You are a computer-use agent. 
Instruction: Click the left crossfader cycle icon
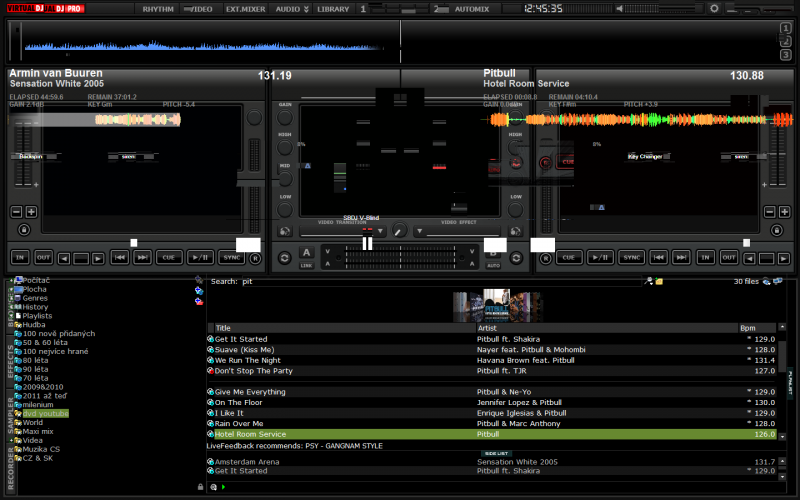tap(285, 258)
